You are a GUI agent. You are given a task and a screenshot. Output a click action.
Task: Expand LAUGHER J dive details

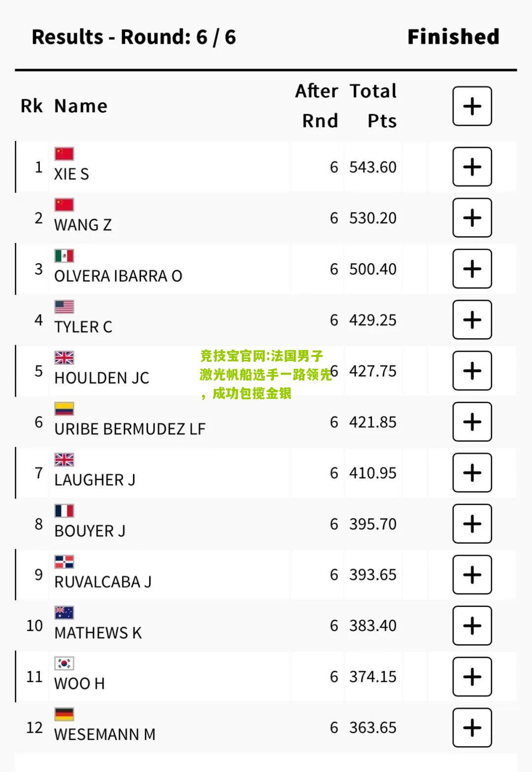click(472, 473)
